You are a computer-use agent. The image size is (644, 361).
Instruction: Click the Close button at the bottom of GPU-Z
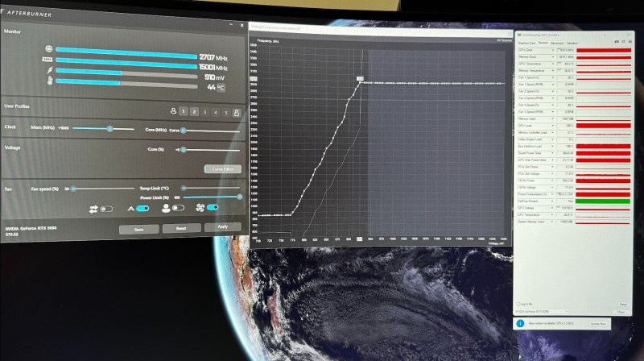(x=621, y=312)
